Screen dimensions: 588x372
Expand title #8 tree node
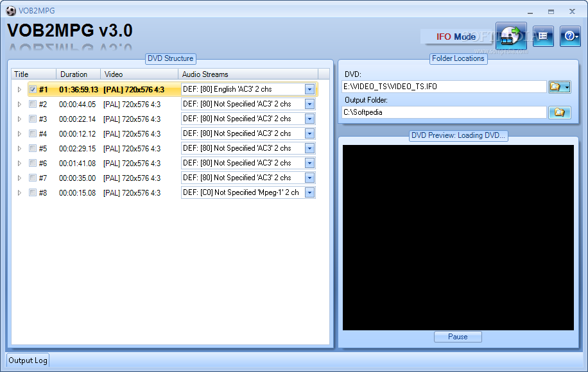[x=19, y=192]
